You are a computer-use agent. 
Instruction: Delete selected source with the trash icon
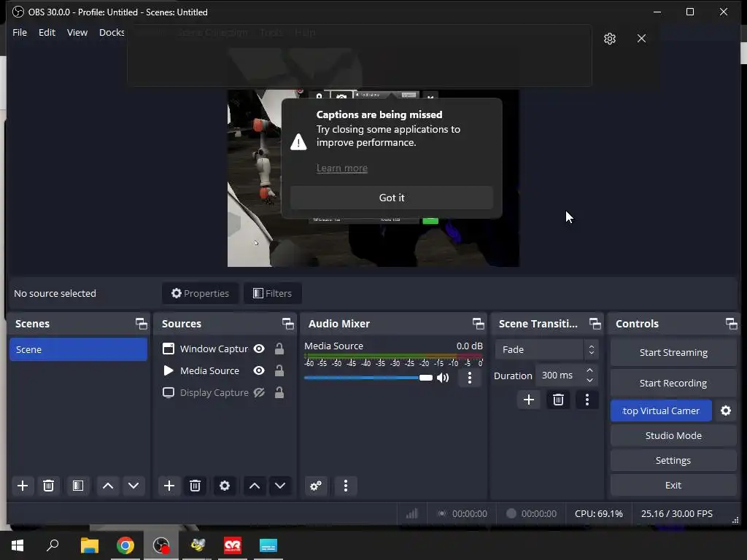pos(195,486)
